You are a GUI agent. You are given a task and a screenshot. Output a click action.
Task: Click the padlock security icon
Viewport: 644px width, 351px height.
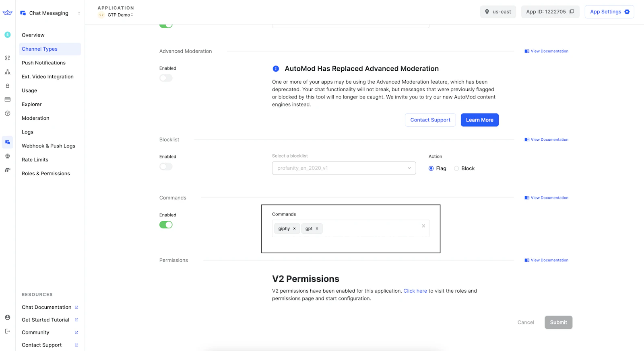coord(7,86)
